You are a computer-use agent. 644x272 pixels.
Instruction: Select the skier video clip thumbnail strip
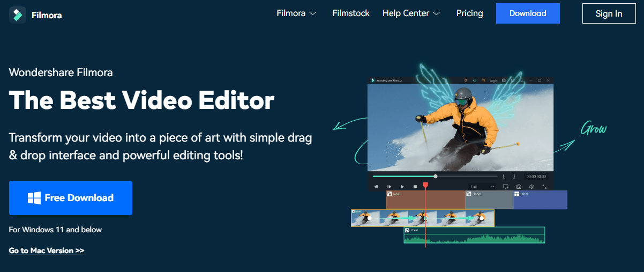coord(423,218)
